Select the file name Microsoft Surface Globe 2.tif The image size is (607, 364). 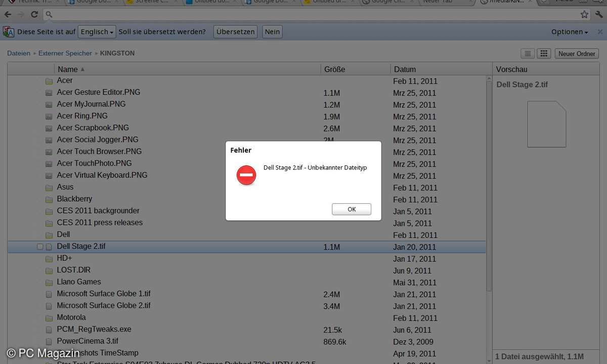104,305
